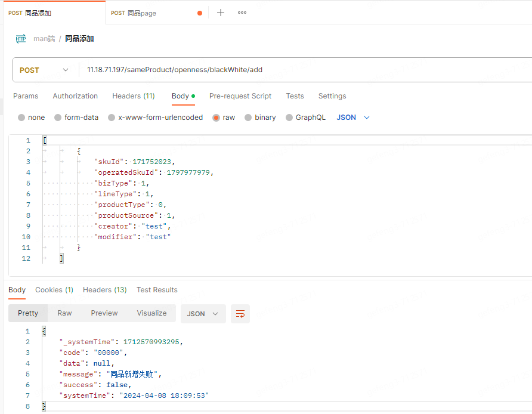Click the unsaved changes dot on 同品page tab
The image size is (532, 414).
[x=199, y=12]
